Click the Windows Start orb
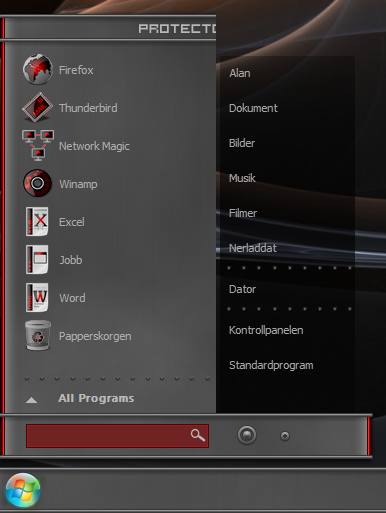 [x=23, y=490]
